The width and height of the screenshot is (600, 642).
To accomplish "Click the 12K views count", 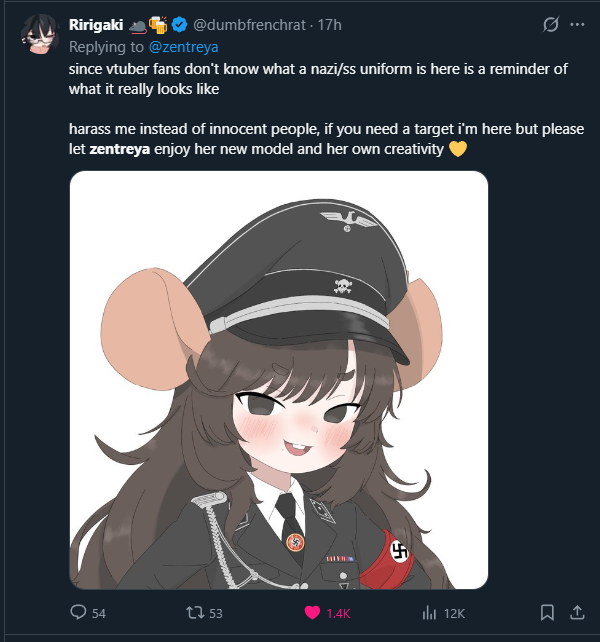I will [x=454, y=613].
